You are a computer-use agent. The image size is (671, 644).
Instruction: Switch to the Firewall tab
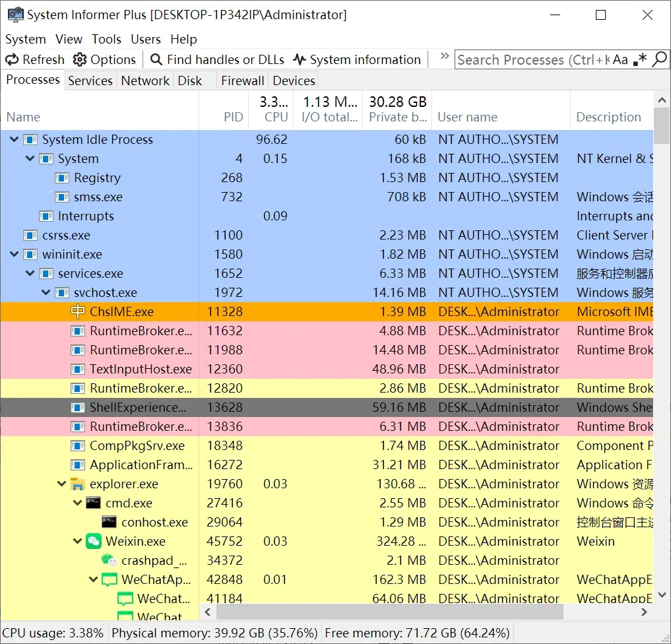click(x=242, y=80)
